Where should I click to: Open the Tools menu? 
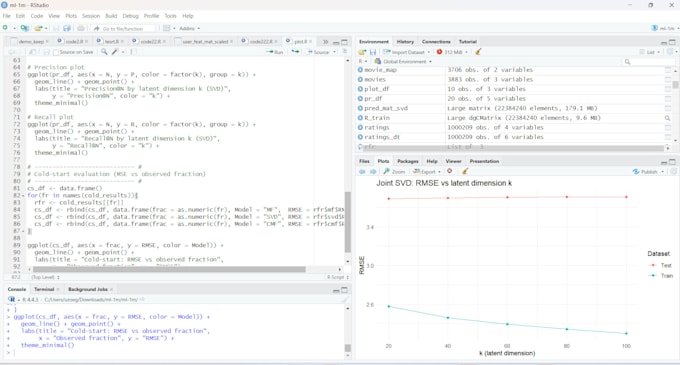click(170, 16)
